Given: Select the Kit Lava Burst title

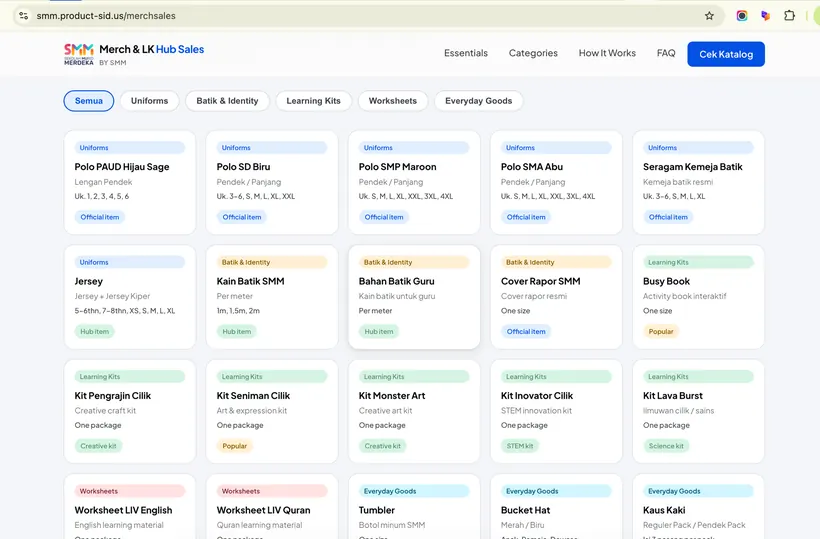Looking at the screenshot, I should (673, 396).
